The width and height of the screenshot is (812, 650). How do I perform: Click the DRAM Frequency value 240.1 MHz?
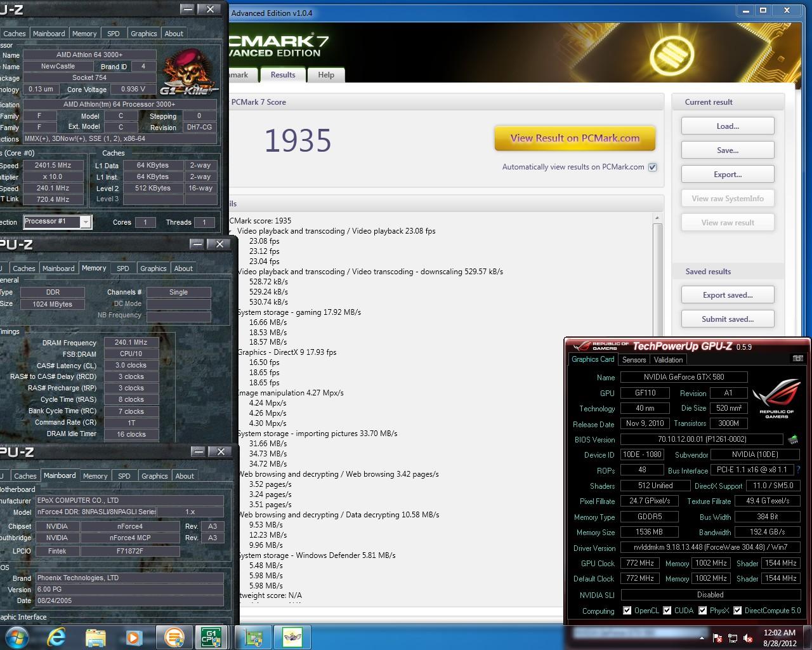tap(131, 342)
